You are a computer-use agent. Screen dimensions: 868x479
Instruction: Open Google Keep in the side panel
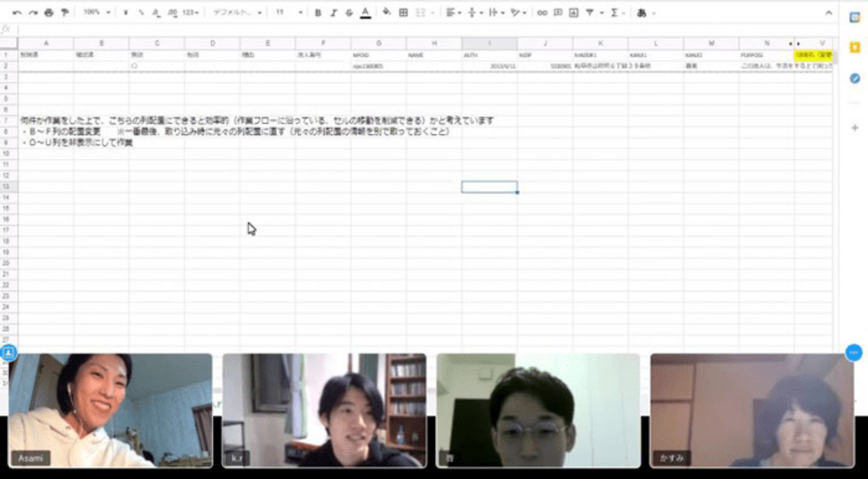pyautogui.click(x=855, y=48)
